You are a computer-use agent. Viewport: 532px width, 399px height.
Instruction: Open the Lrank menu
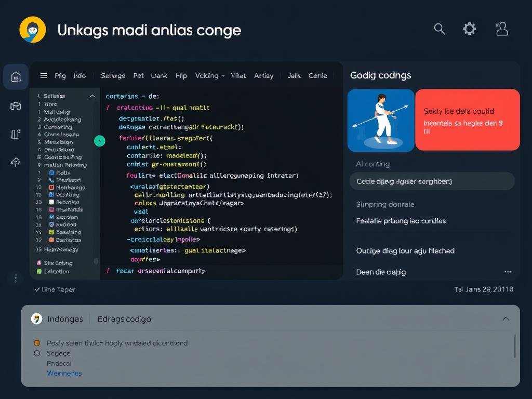coord(159,76)
